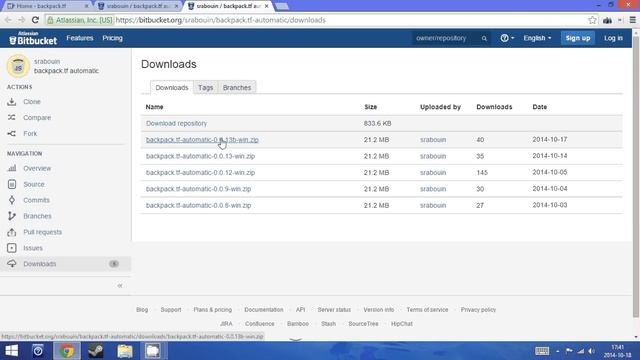640x360 pixels.
Task: Click the Overview chart icon
Action: point(12,168)
